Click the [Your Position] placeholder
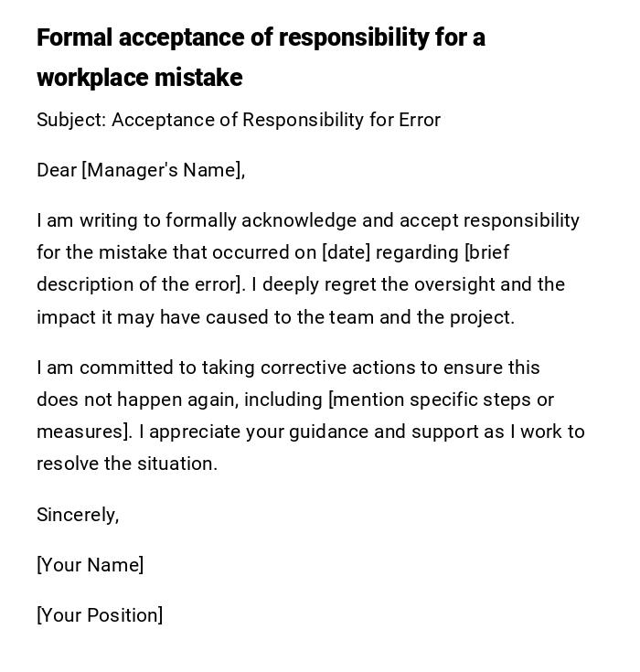The width and height of the screenshot is (640, 672). [x=100, y=615]
